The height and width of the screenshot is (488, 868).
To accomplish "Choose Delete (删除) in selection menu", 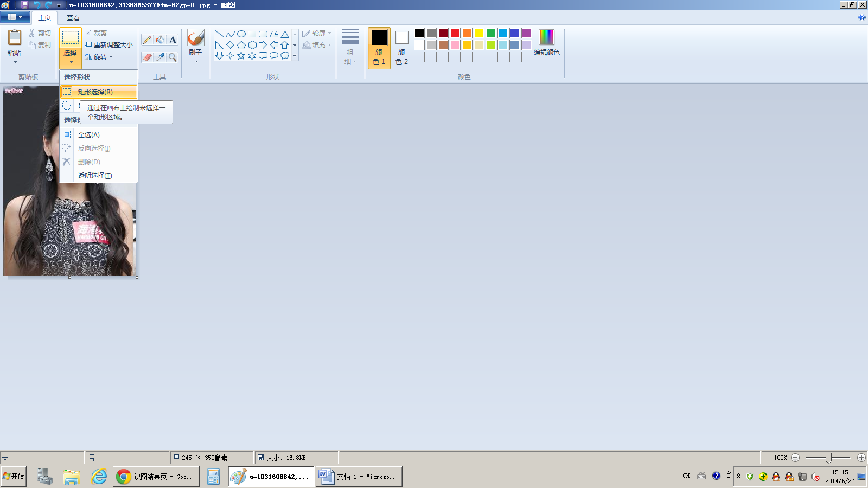I will click(x=99, y=162).
